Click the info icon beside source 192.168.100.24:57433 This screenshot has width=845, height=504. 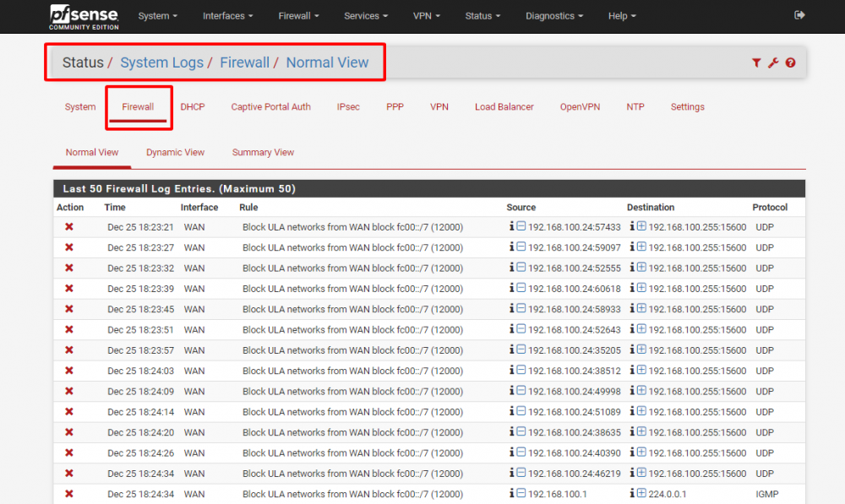[514, 227]
